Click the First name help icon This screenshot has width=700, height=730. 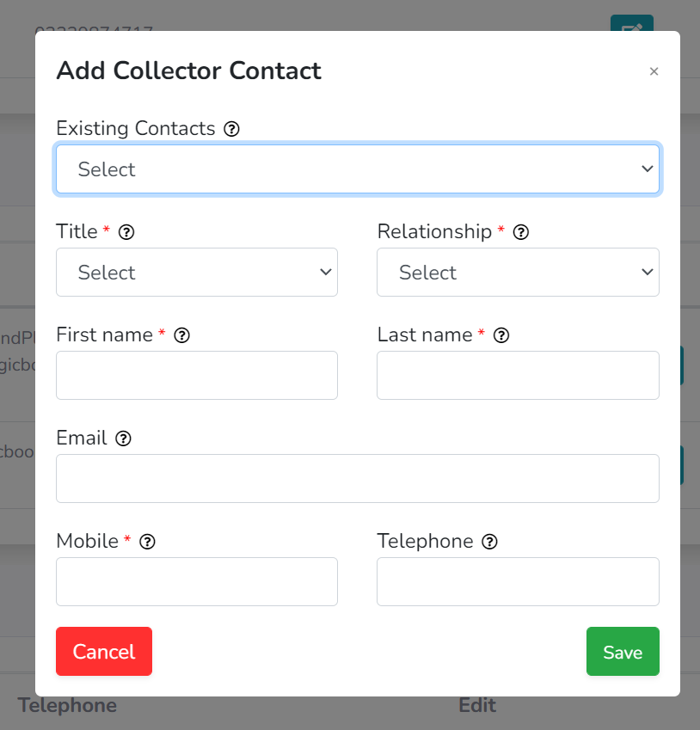tap(181, 335)
